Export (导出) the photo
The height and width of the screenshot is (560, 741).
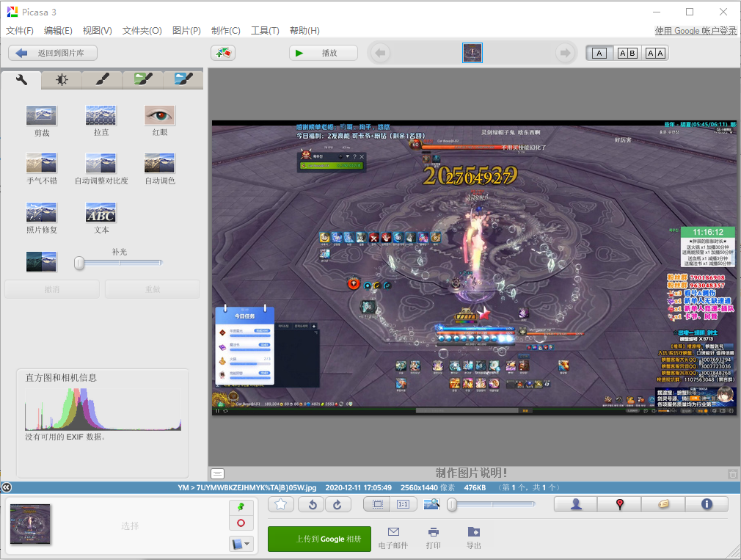[x=473, y=538]
